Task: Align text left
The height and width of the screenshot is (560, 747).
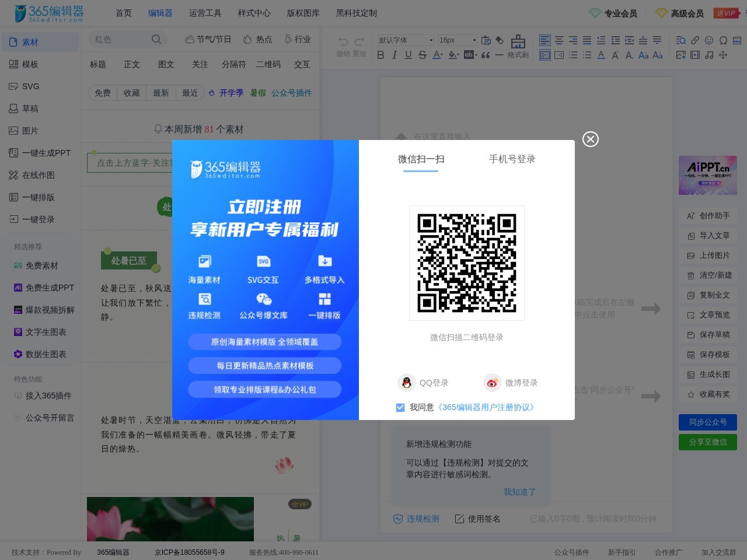Action: [545, 40]
